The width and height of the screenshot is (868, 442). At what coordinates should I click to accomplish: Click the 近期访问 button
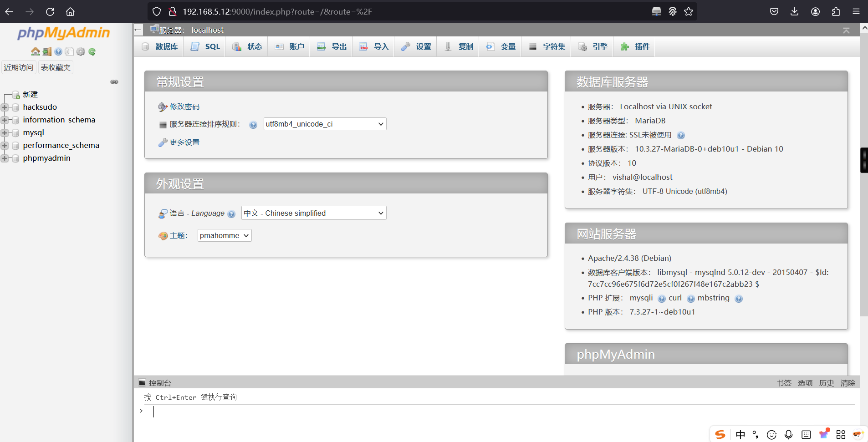[19, 67]
